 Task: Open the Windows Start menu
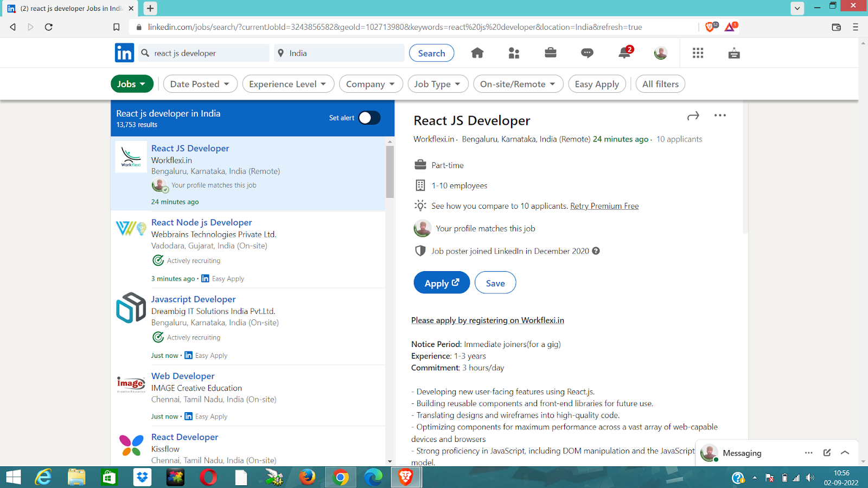coord(13,477)
